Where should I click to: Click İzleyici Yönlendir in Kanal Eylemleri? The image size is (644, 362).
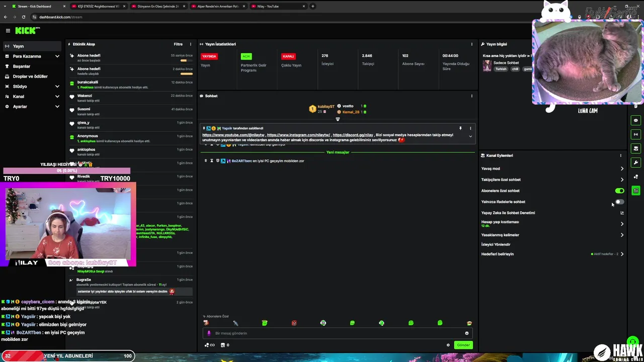point(496,244)
